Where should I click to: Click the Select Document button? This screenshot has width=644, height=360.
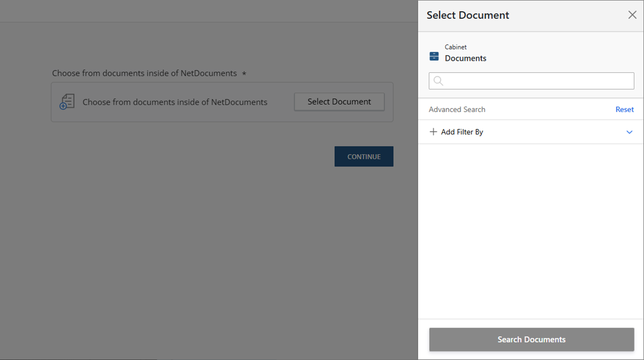point(339,102)
